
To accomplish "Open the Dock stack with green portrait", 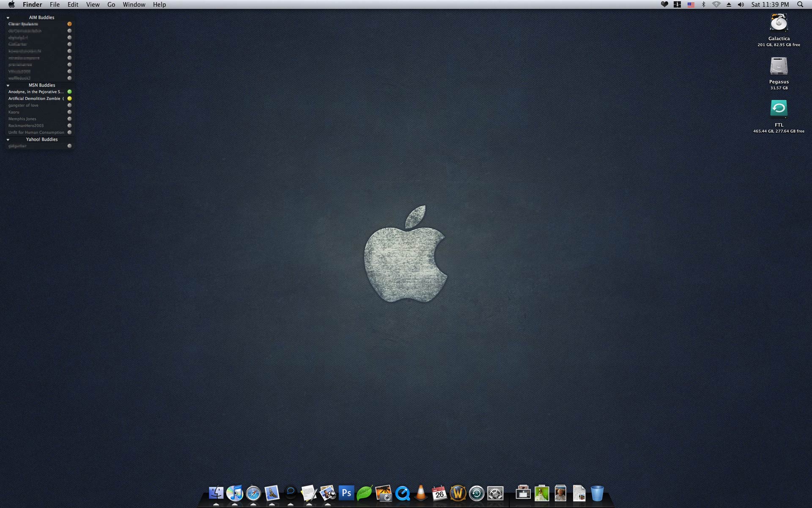I will [x=542, y=493].
